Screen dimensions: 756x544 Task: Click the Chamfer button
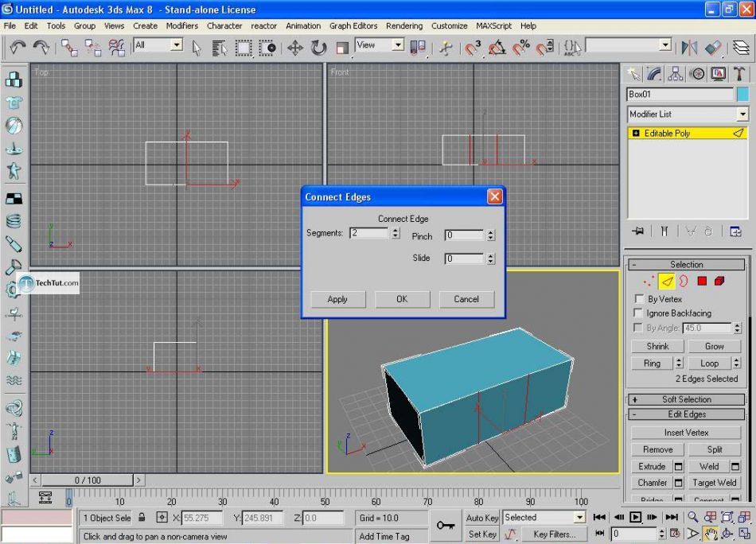pyautogui.click(x=652, y=483)
